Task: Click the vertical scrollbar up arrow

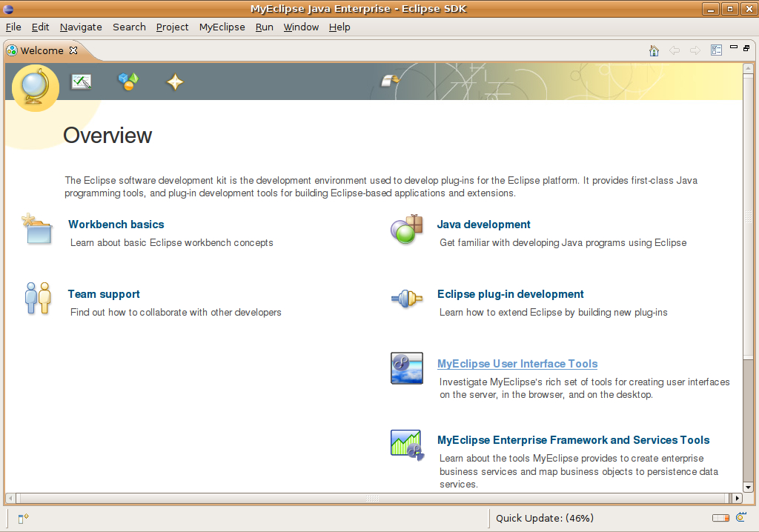Action: tap(749, 69)
